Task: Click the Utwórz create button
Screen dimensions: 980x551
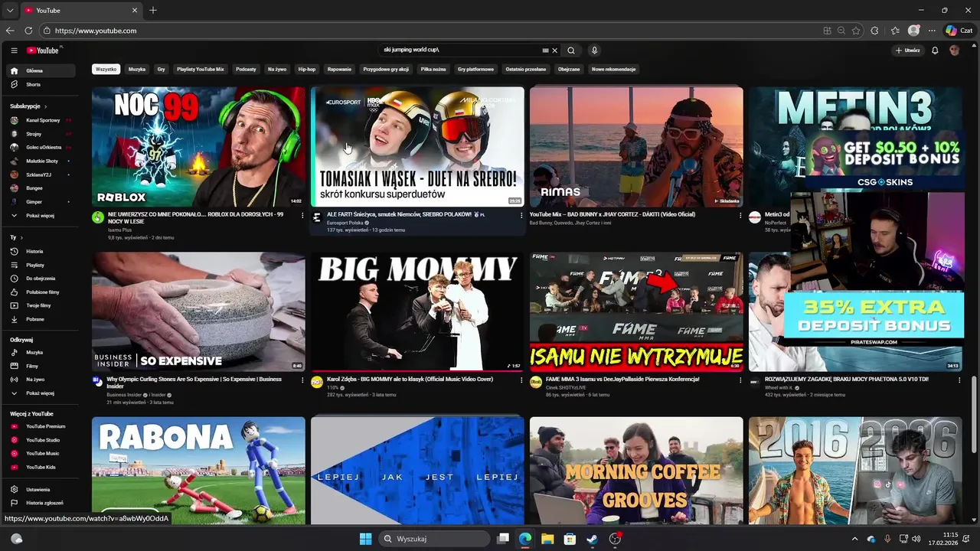Action: click(x=907, y=51)
